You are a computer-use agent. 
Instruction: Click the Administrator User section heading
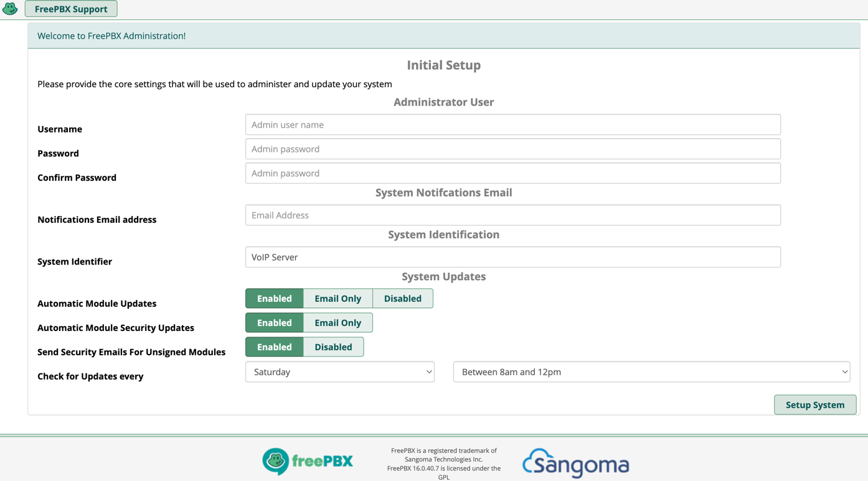[x=444, y=102]
